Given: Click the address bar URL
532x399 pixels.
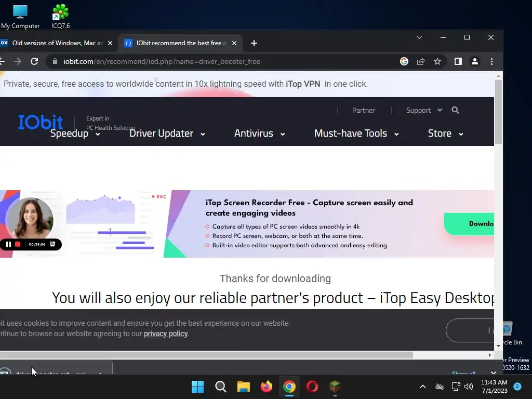Looking at the screenshot, I should (162, 61).
